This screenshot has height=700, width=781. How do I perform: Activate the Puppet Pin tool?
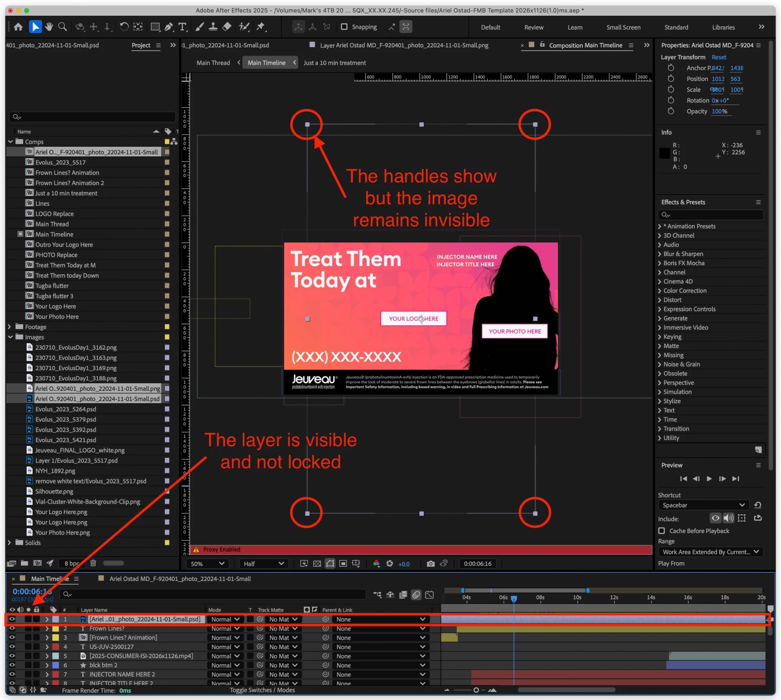tap(261, 27)
